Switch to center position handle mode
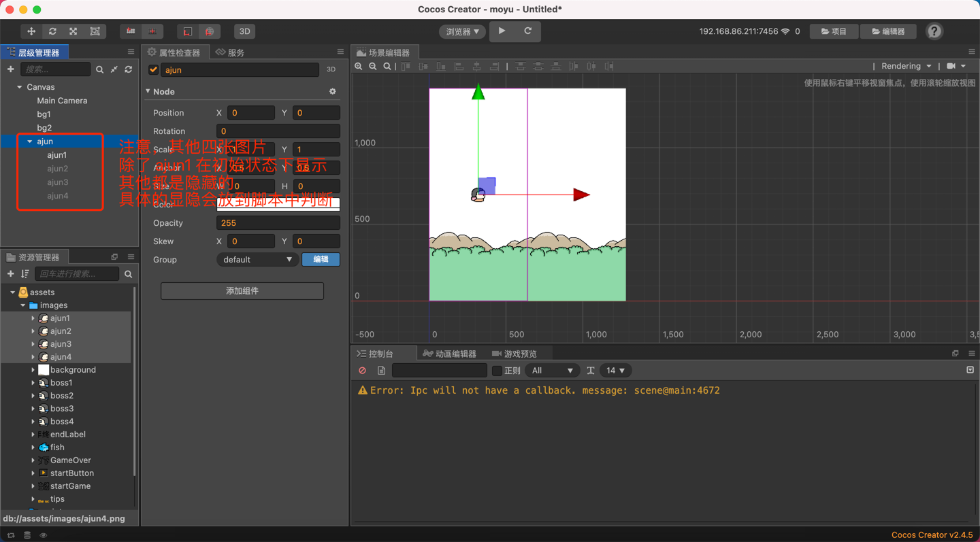980x542 pixels. [x=152, y=31]
